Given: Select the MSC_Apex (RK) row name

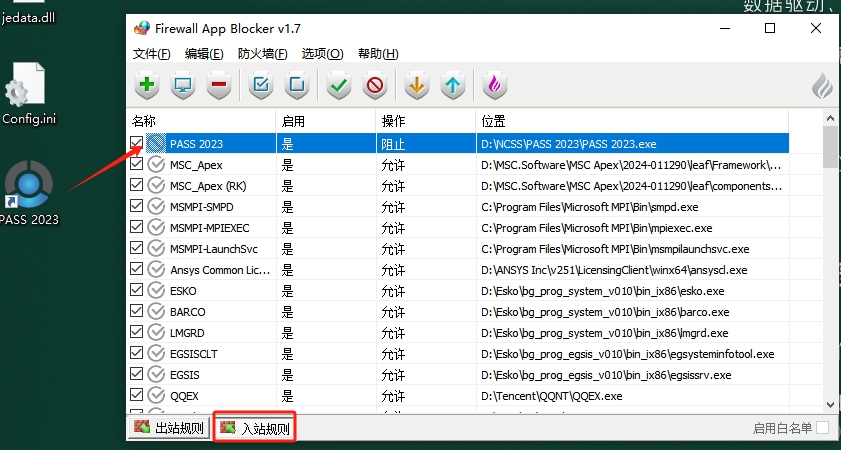Looking at the screenshot, I should coord(208,186).
